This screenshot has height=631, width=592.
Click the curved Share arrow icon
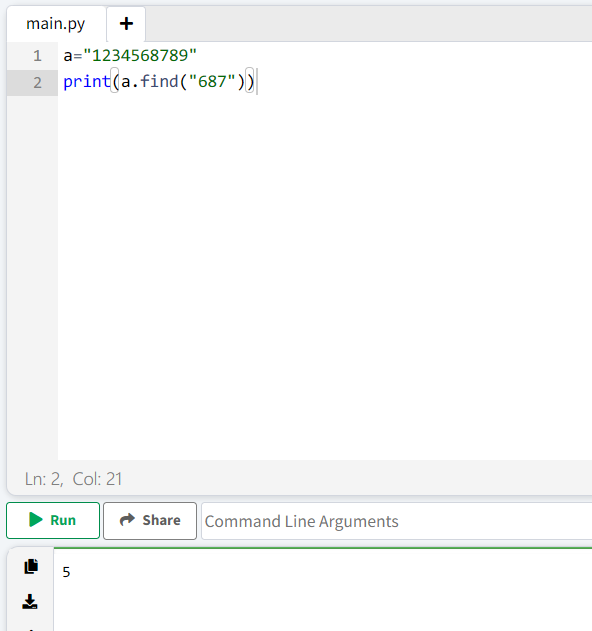point(127,520)
